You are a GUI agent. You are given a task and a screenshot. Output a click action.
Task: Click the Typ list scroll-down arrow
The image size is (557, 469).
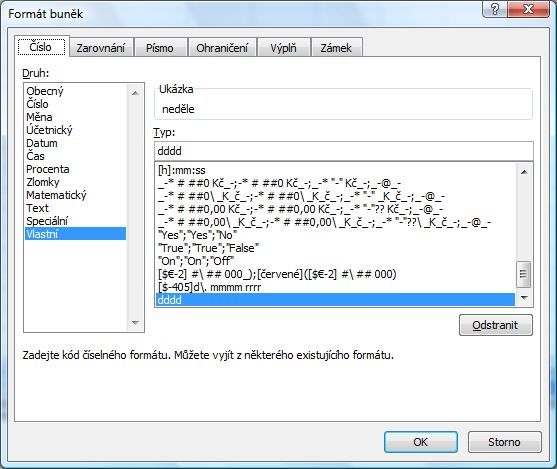tap(524, 297)
